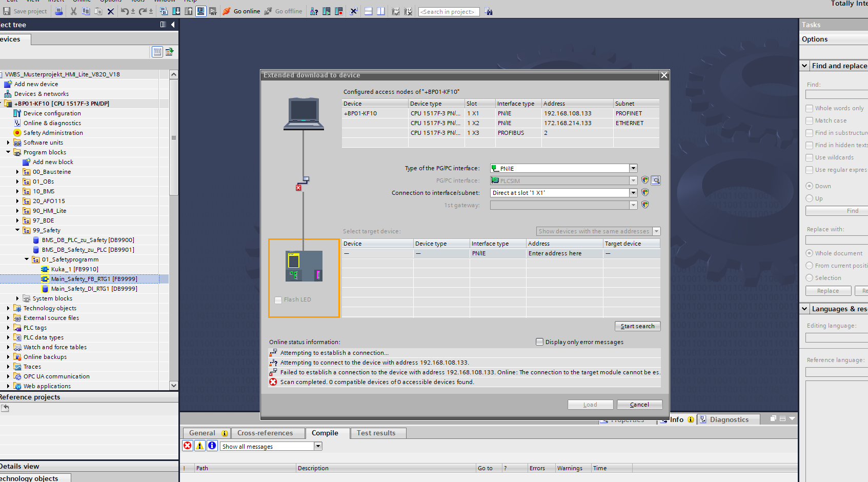This screenshot has width=868, height=482.
Task: Expand the 00_Bausteine folder in tree
Action: tap(17, 172)
